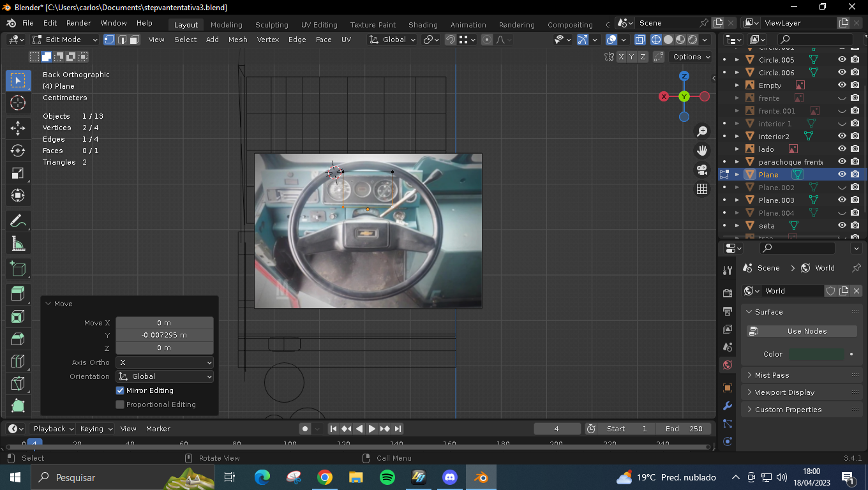Image resolution: width=868 pixels, height=490 pixels.
Task: Toggle camera view in viewport
Action: (x=702, y=170)
